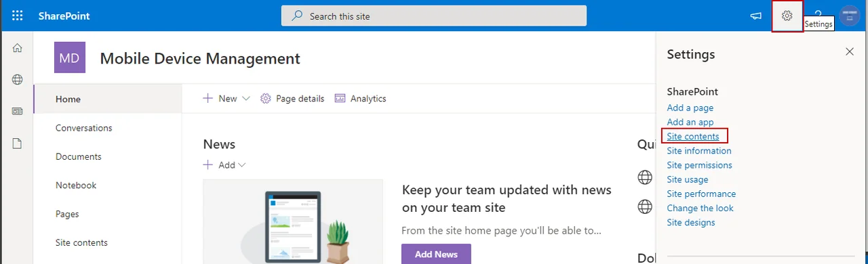This screenshot has height=264, width=868.
Task: Open the My files page icon
Action: click(x=18, y=144)
